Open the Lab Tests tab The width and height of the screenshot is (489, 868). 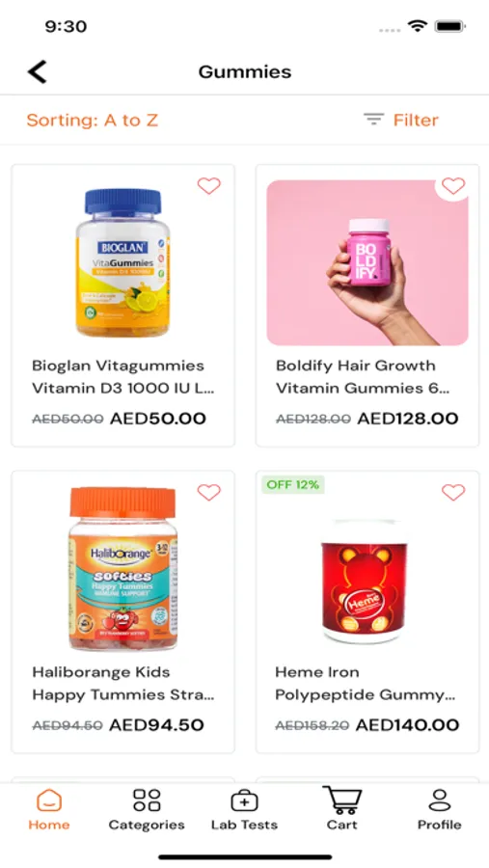(x=244, y=810)
